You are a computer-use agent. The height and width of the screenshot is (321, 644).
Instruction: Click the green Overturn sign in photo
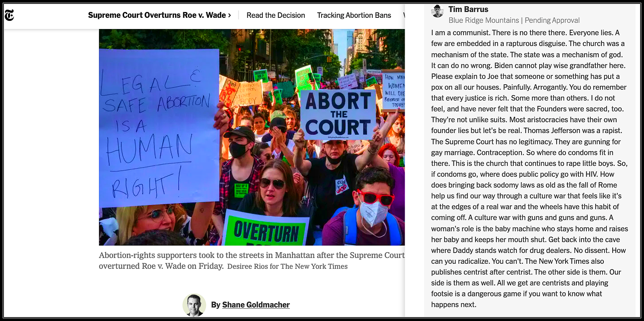(266, 229)
